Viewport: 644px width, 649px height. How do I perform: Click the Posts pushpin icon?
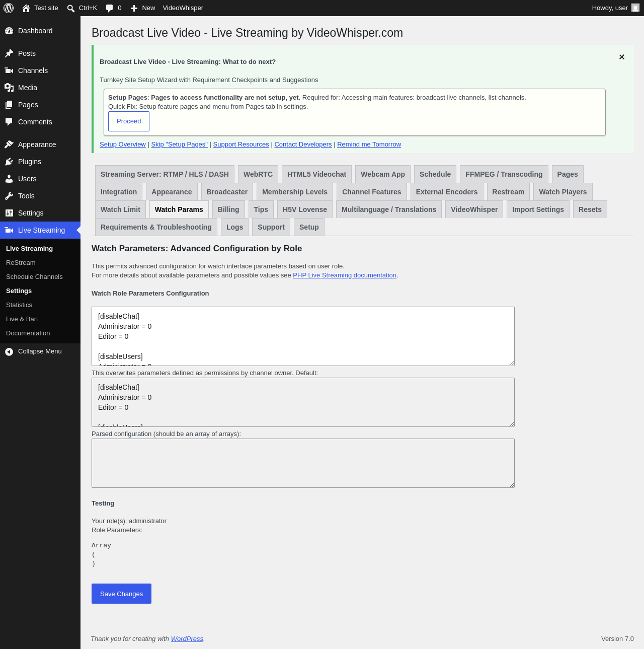point(9,53)
